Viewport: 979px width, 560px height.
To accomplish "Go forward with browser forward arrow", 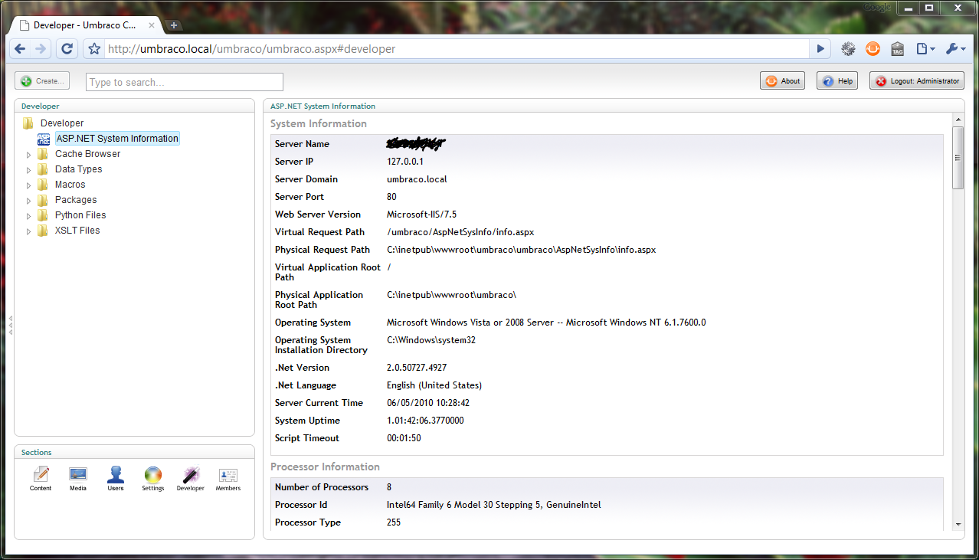I will (x=41, y=49).
